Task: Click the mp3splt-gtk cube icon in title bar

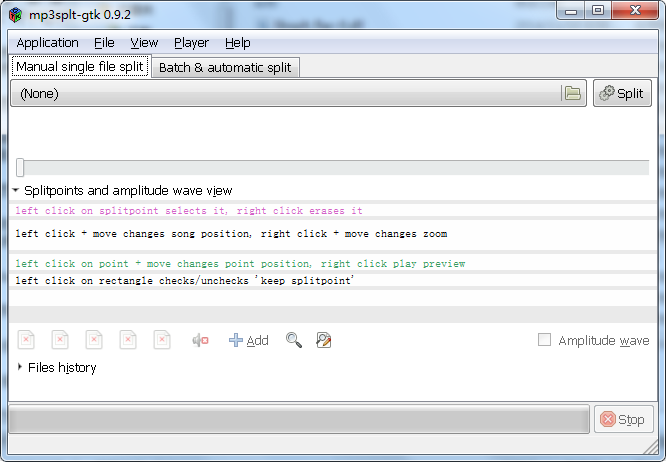Action: [15, 15]
